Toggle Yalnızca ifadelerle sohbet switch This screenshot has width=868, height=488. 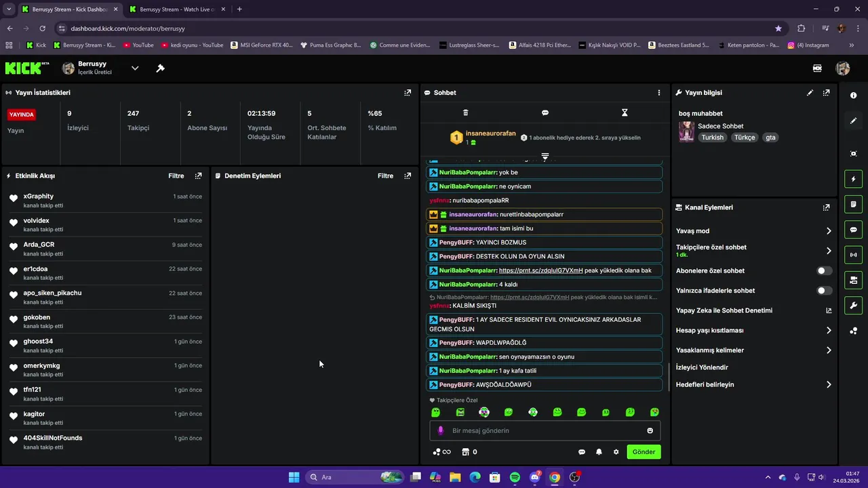[x=824, y=291]
